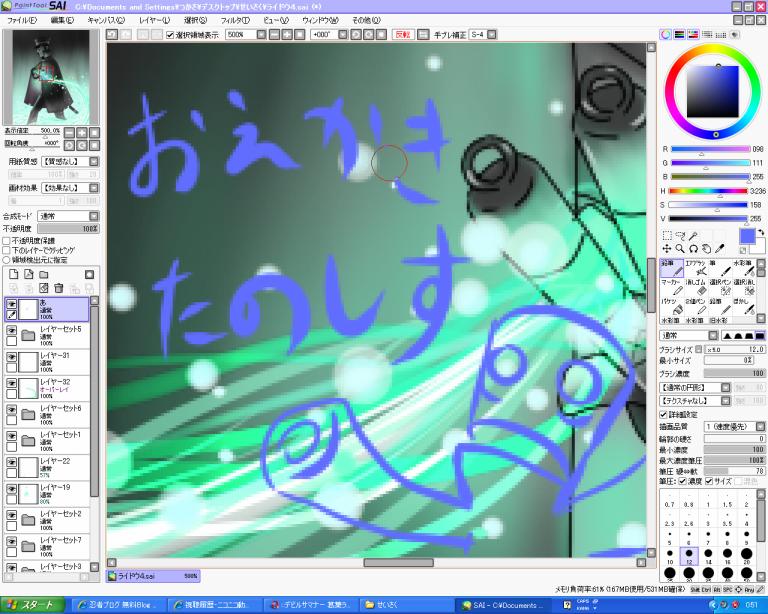This screenshot has height=614, width=768.
Task: Open the せいさく folder taskbar button
Action: 407,605
